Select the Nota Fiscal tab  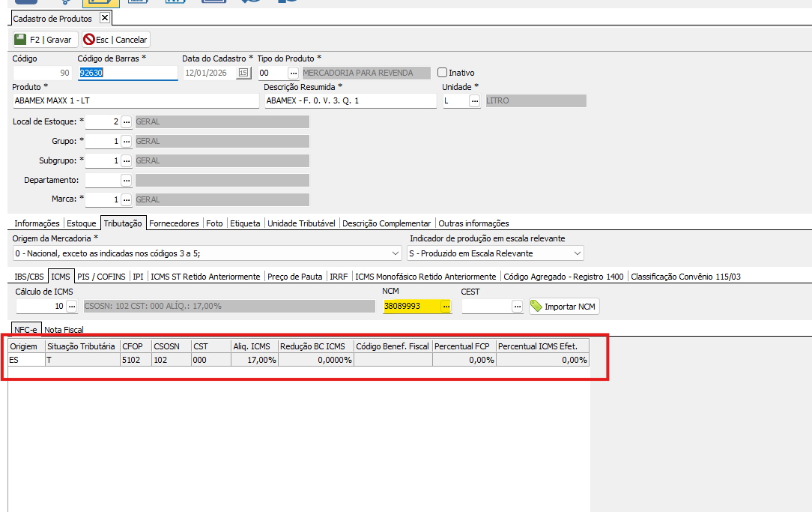(64, 329)
